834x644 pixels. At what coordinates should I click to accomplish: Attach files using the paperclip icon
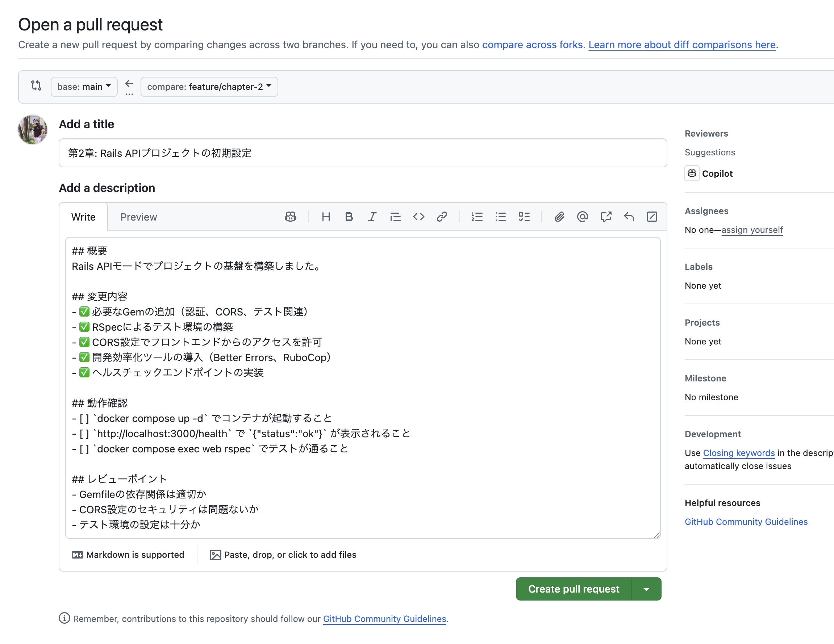(x=559, y=217)
